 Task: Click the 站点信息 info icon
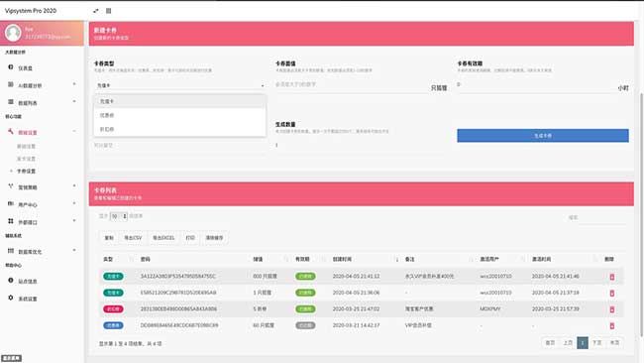click(11, 280)
